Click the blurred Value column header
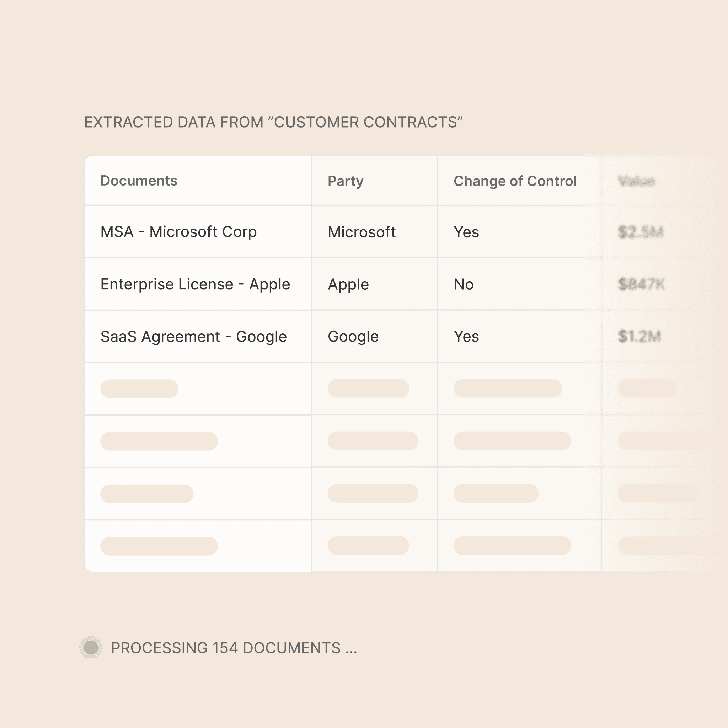The width and height of the screenshot is (728, 728). (636, 181)
